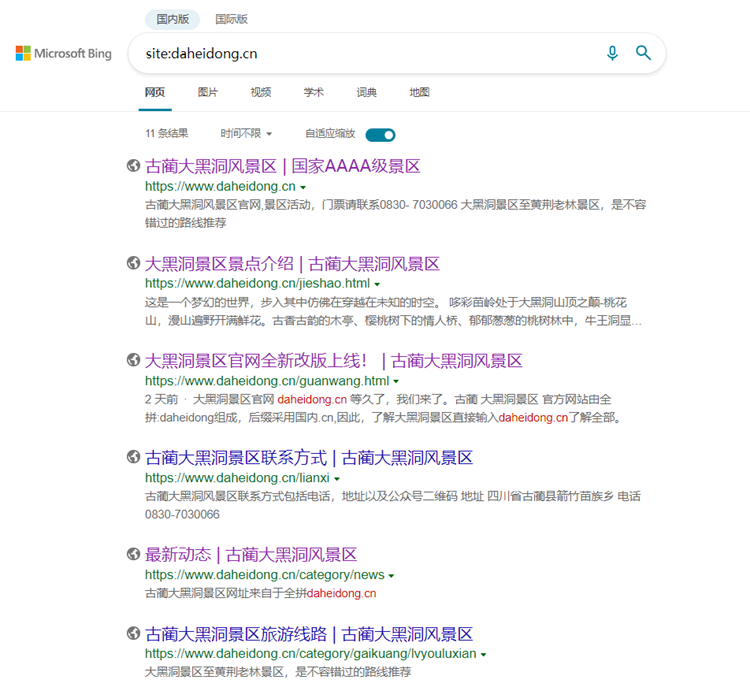750x691 pixels.
Task: Open 最新动态 | 古蔺大黑洞风景区 result title
Action: (251, 555)
